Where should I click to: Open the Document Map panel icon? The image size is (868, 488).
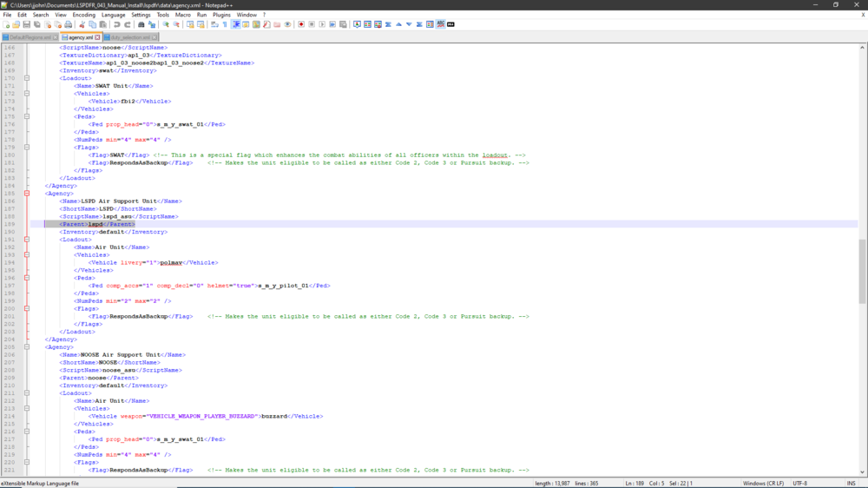pos(256,24)
